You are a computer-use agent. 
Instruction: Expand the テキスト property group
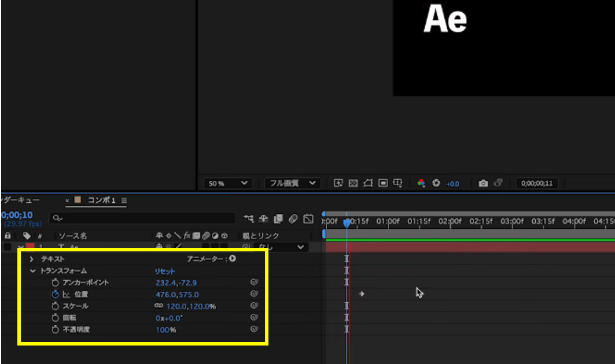pyautogui.click(x=32, y=259)
